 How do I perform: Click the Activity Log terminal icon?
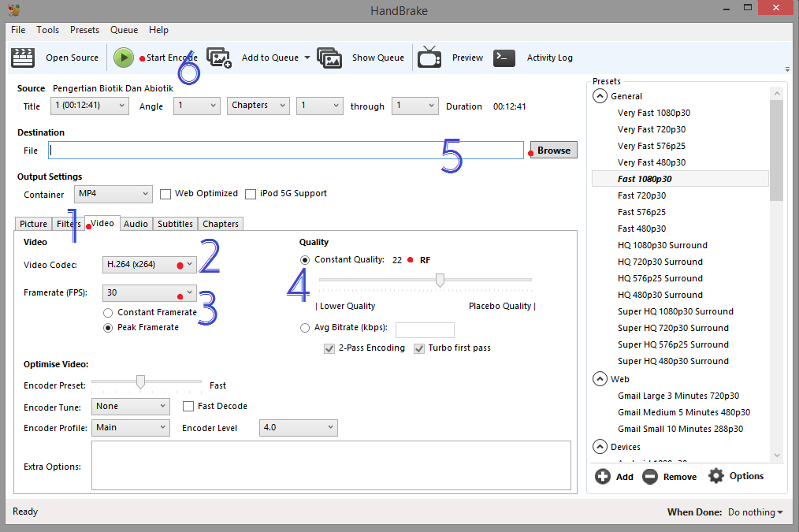[504, 58]
